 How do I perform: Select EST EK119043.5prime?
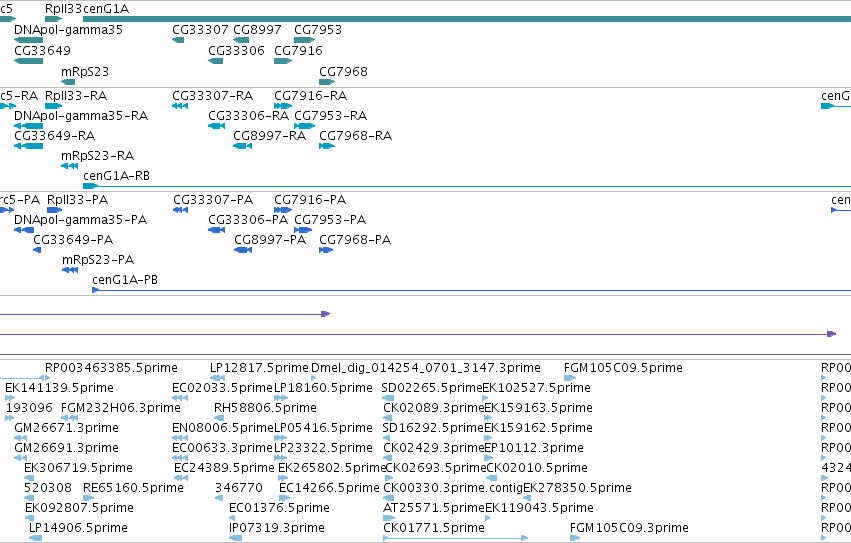tap(487, 518)
